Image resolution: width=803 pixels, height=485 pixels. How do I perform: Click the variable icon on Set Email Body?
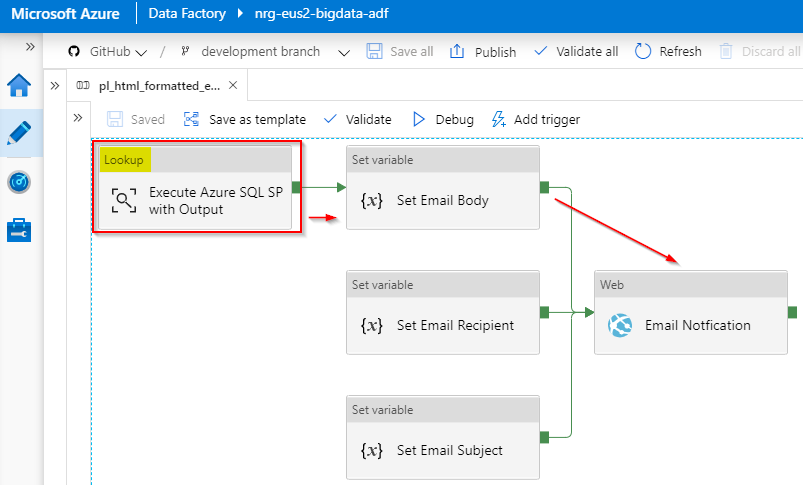372,200
